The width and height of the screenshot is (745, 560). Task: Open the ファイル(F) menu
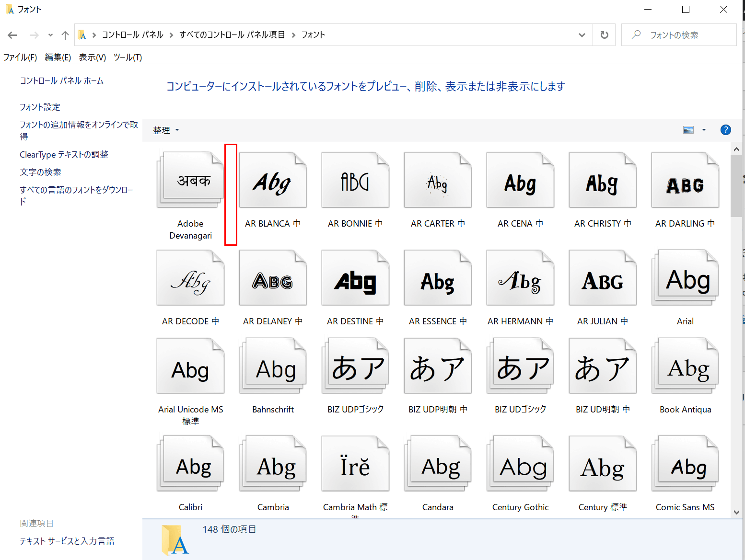pyautogui.click(x=20, y=57)
